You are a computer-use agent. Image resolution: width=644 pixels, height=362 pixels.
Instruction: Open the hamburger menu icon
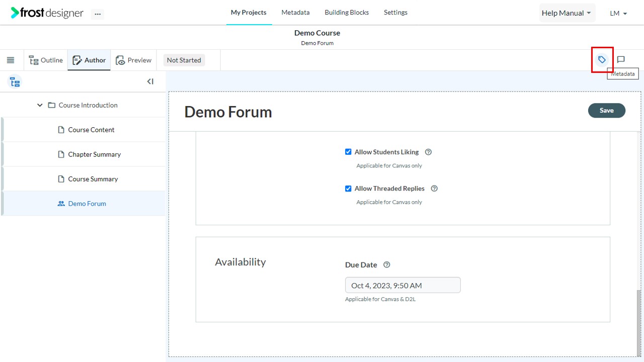click(11, 60)
